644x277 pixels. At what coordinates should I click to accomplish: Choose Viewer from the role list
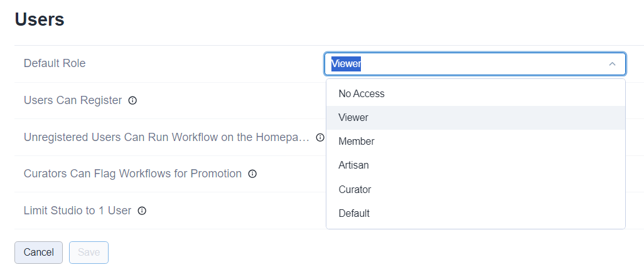[353, 117]
